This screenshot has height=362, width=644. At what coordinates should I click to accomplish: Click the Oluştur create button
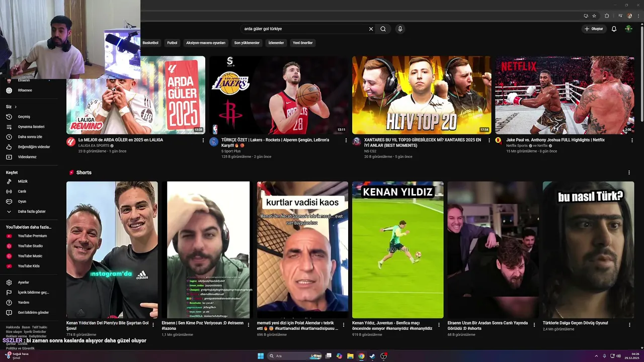click(594, 29)
